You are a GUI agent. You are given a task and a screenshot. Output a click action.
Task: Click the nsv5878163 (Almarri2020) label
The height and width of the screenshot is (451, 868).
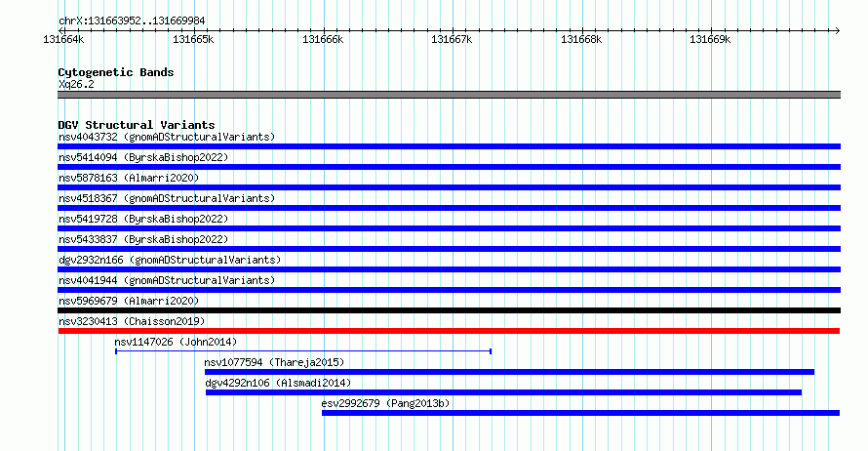coord(129,178)
